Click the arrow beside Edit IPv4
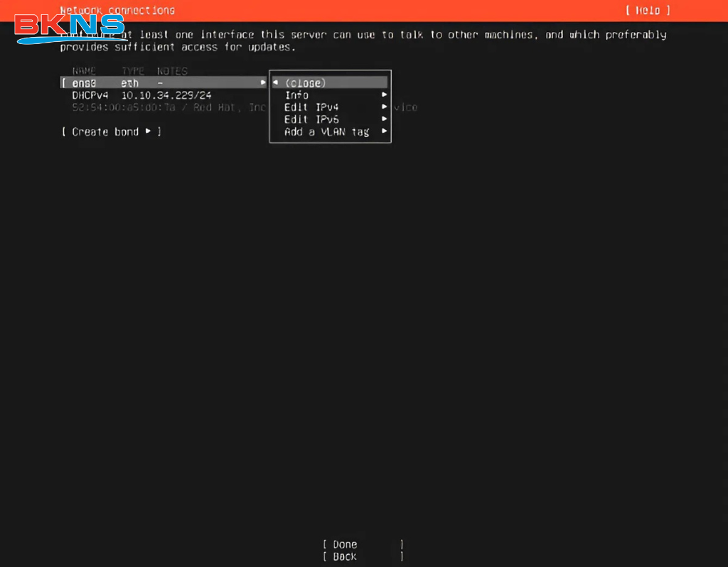This screenshot has height=567, width=728. point(384,107)
